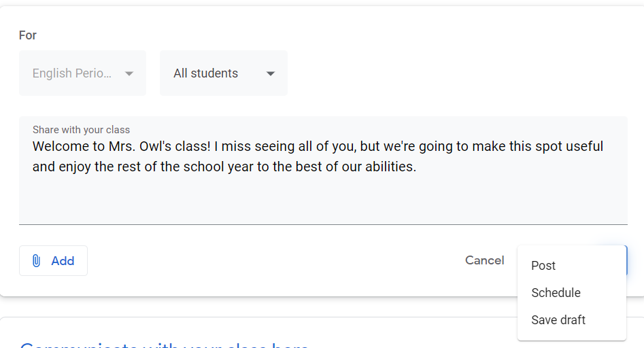Click the arrow beside English Period
644x348 pixels.
(129, 73)
